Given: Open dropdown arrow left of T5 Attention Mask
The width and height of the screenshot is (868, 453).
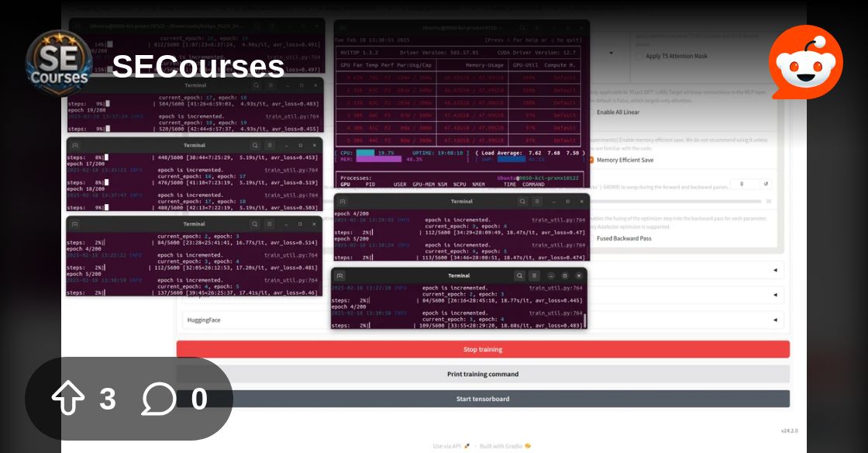Looking at the screenshot, I should click(x=612, y=53).
